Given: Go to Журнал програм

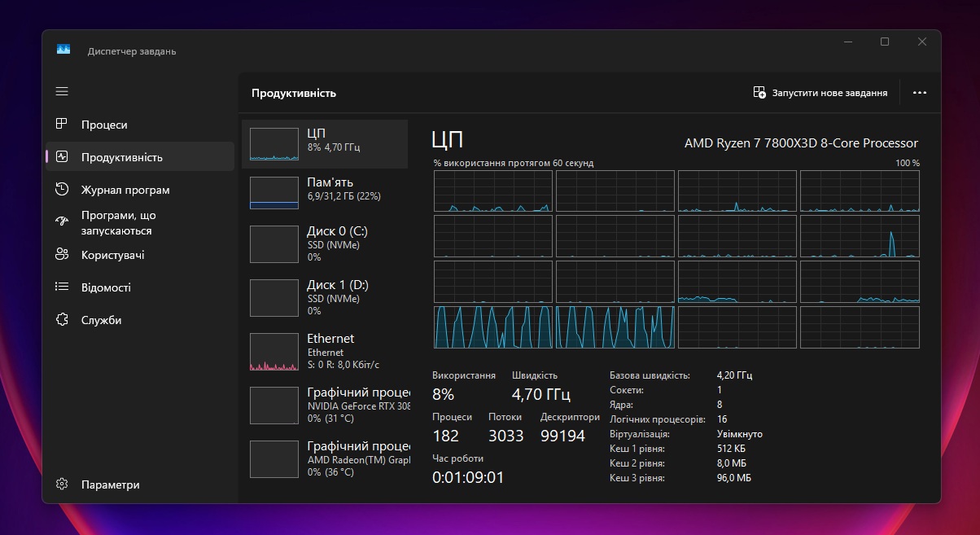Looking at the screenshot, I should coord(140,190).
